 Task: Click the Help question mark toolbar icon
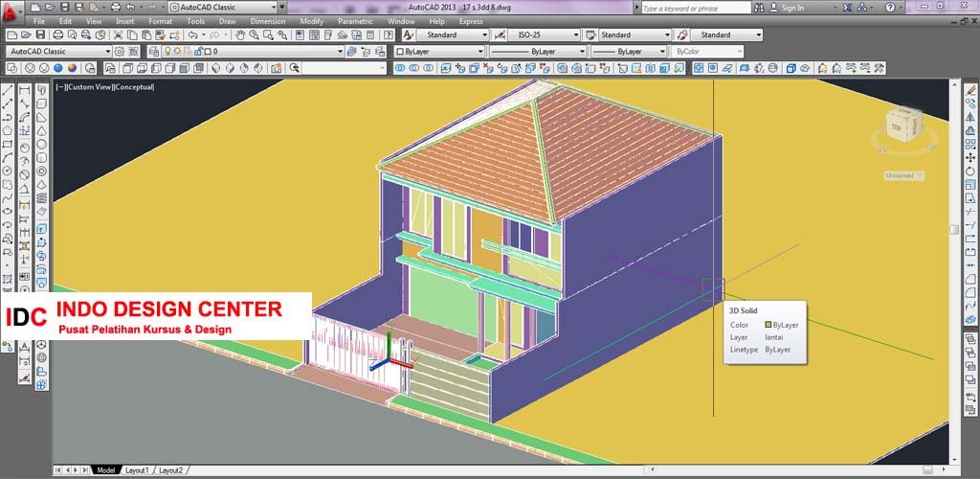389,35
